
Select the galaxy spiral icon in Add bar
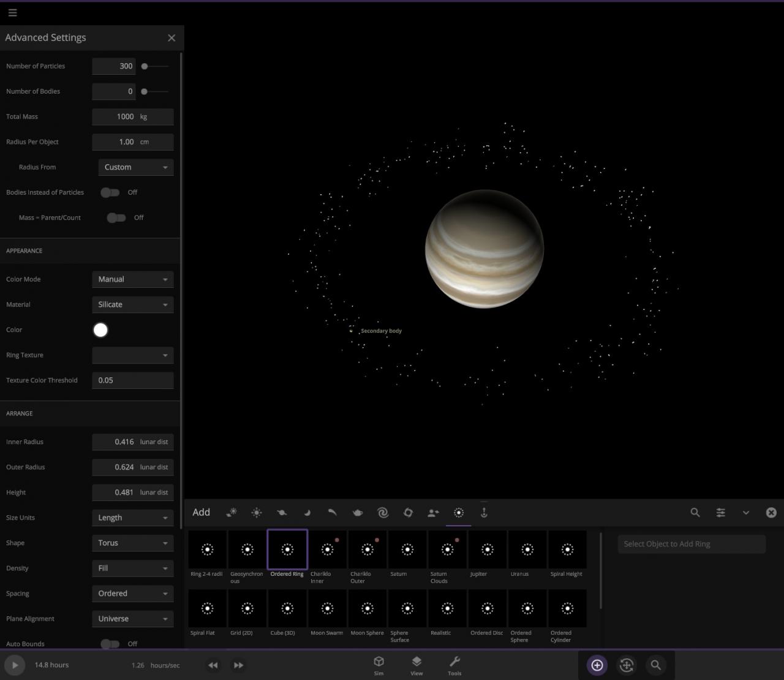383,513
